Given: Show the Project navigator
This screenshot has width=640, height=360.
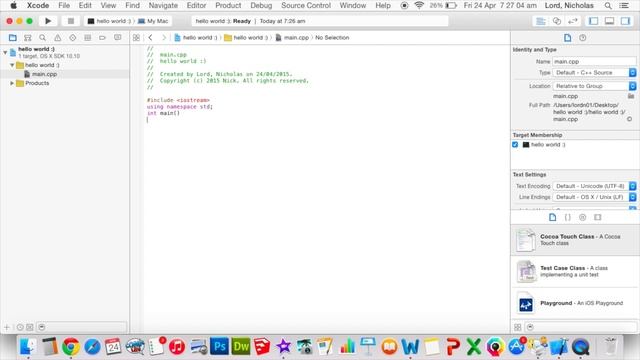Looking at the screenshot, I should [x=13, y=38].
